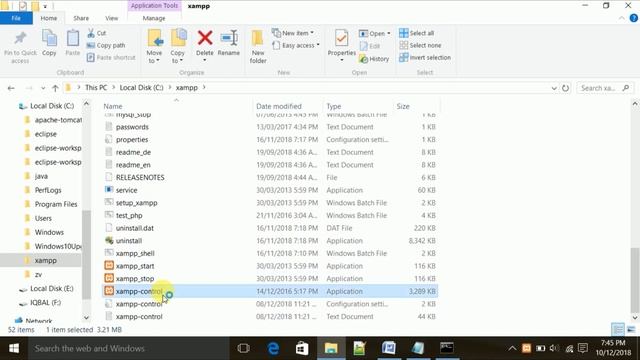Navigate to This PC in breadcrumb

[96, 88]
